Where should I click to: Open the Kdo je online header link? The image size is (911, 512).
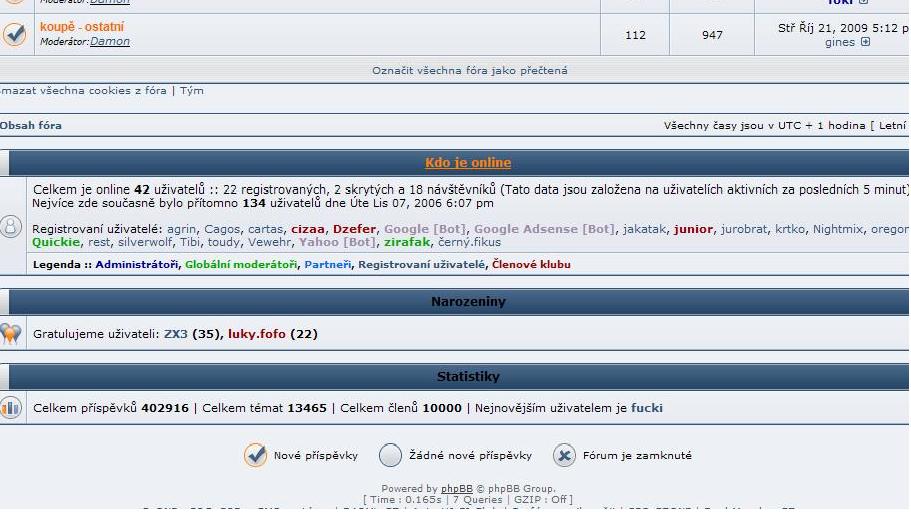pos(468,163)
